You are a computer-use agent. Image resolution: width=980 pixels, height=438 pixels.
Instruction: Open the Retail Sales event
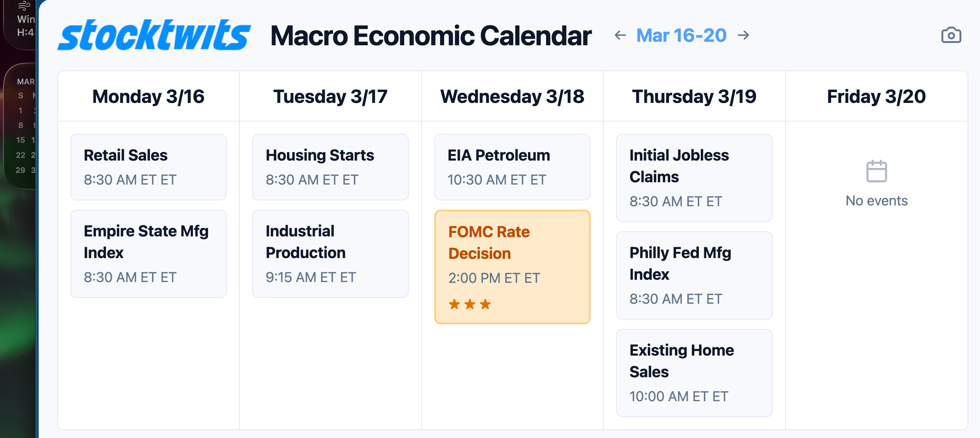coord(149,167)
